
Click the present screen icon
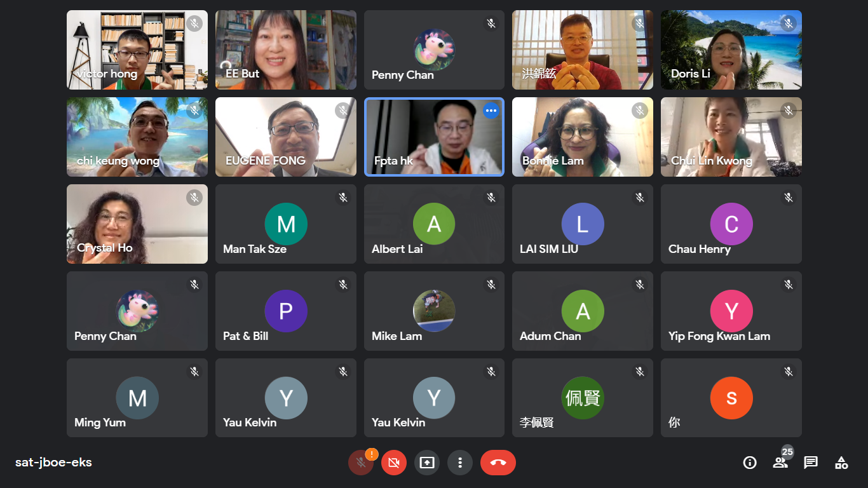[427, 463]
